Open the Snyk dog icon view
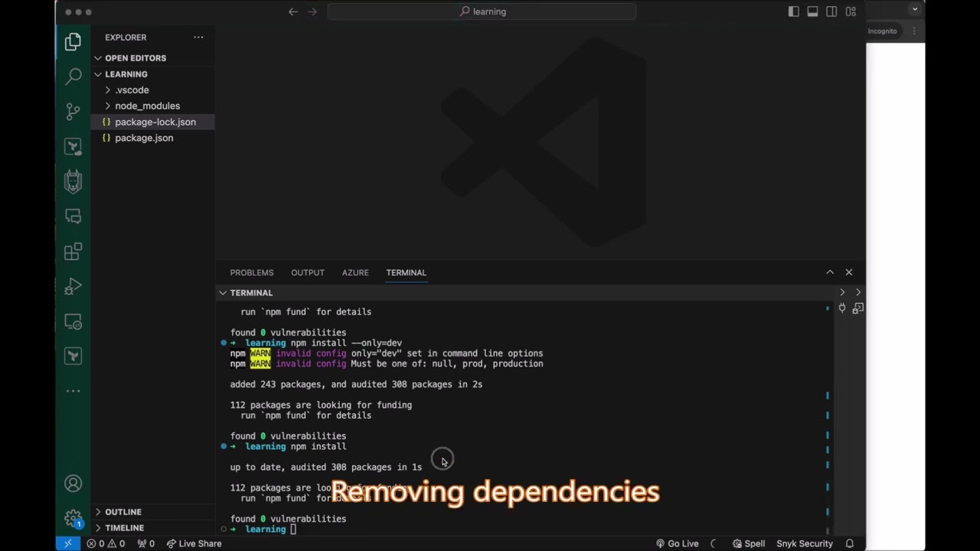This screenshot has width=980, height=551. (73, 181)
